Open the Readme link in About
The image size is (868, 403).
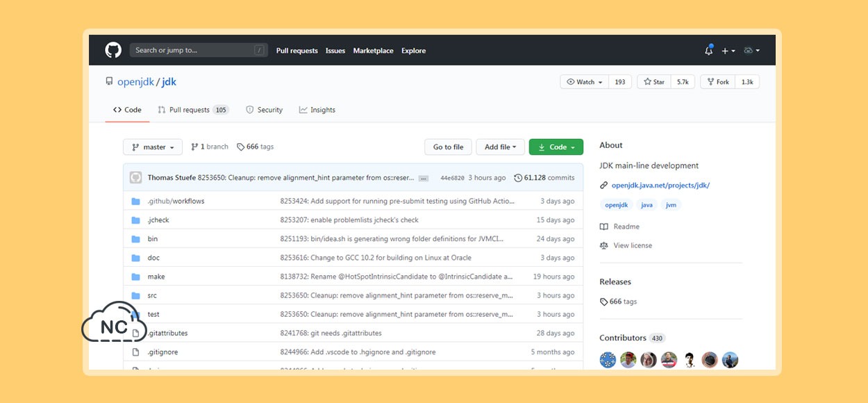pos(626,227)
